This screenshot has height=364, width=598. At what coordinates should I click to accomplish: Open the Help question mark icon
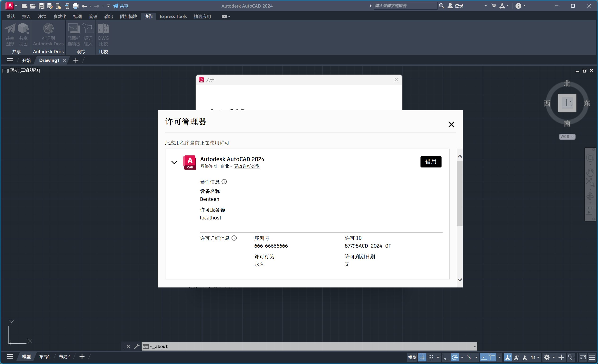coord(518,6)
